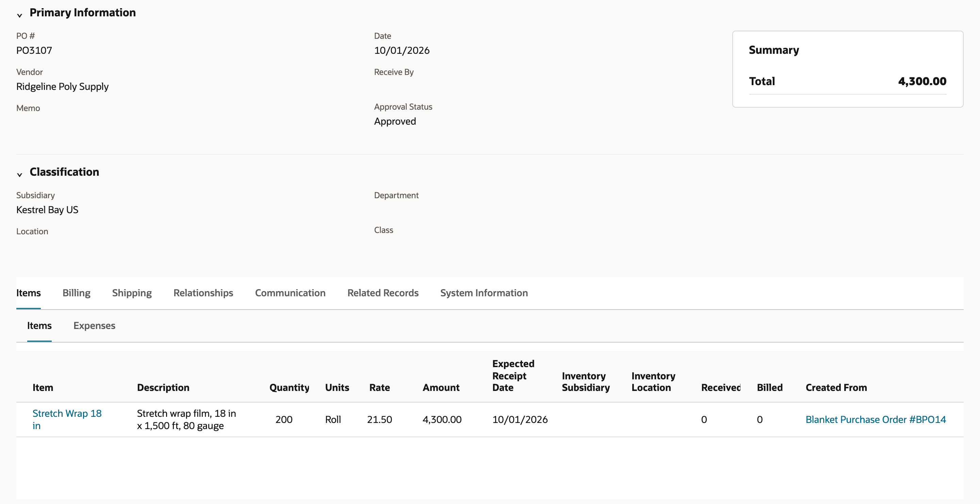Click the Inventory Subsidiary column header
The width and height of the screenshot is (980, 504).
tap(586, 381)
